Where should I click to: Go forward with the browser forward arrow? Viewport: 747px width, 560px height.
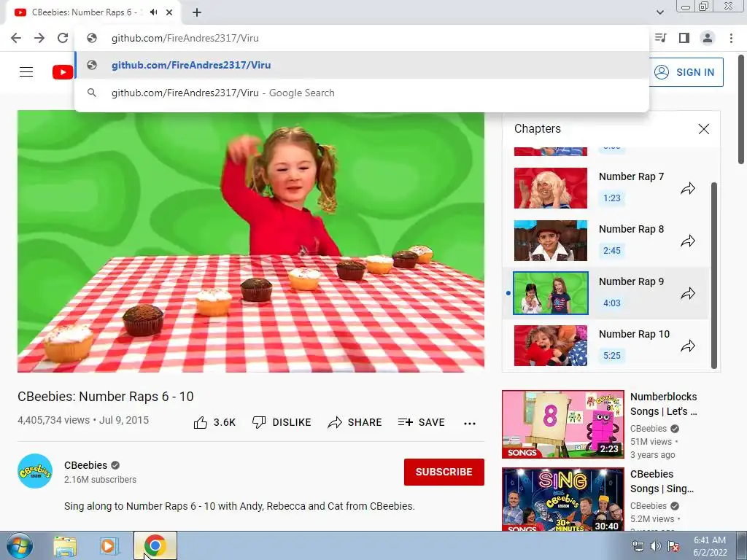(x=39, y=38)
